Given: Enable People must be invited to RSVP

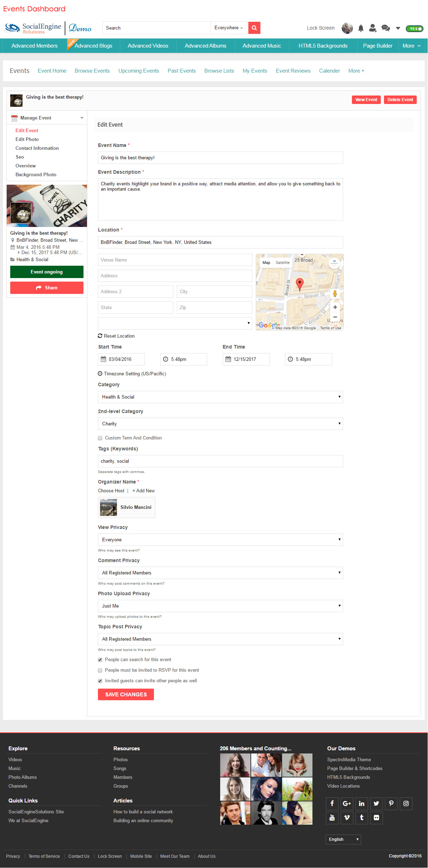Looking at the screenshot, I should click(100, 670).
